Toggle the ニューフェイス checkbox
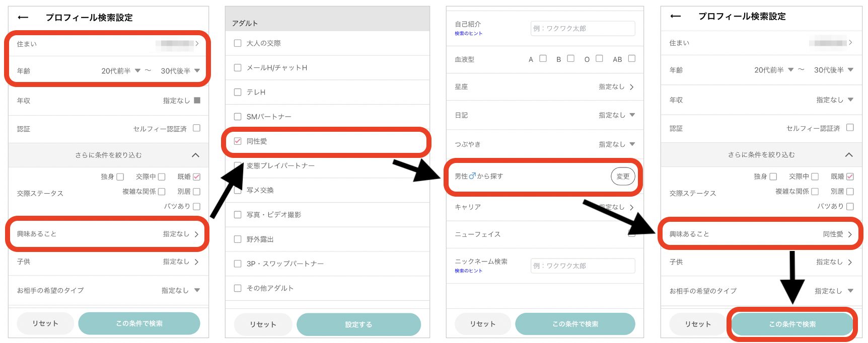The width and height of the screenshot is (868, 343). click(x=631, y=234)
